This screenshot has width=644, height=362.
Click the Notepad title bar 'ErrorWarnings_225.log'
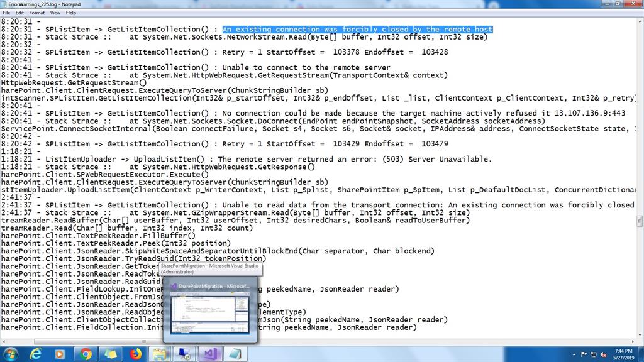tap(45, 4)
